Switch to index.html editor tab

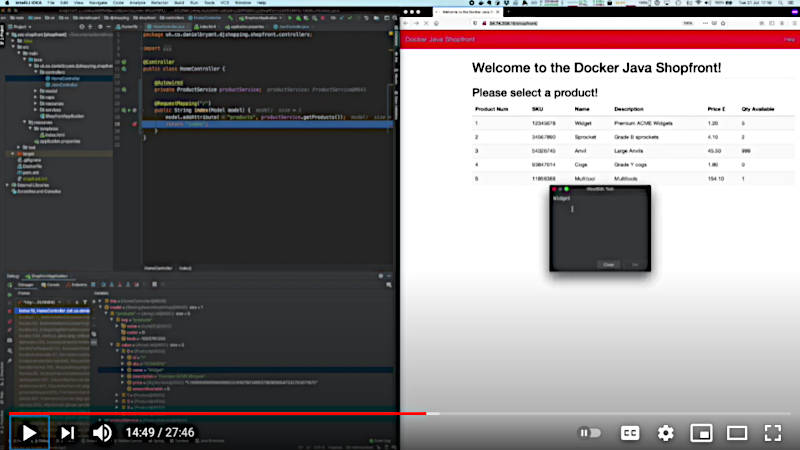207,27
